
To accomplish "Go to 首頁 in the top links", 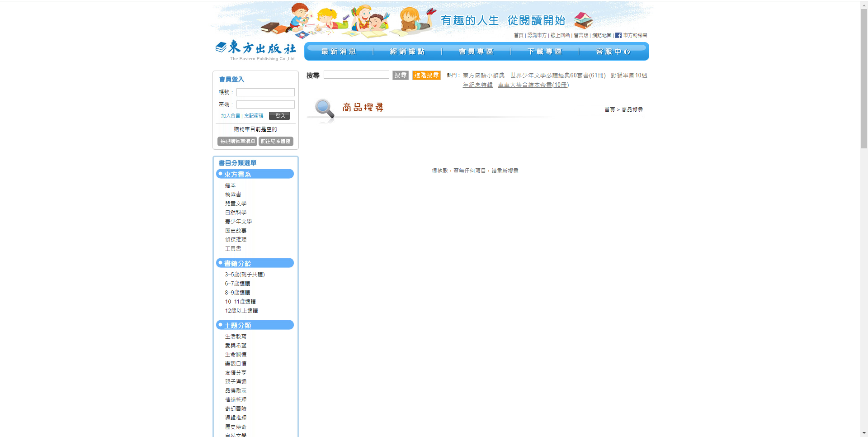I will [x=519, y=35].
